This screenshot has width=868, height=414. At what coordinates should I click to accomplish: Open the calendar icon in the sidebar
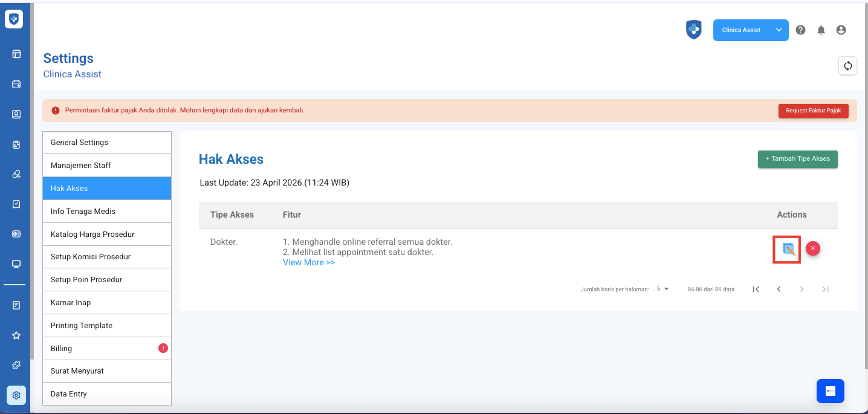point(16,85)
